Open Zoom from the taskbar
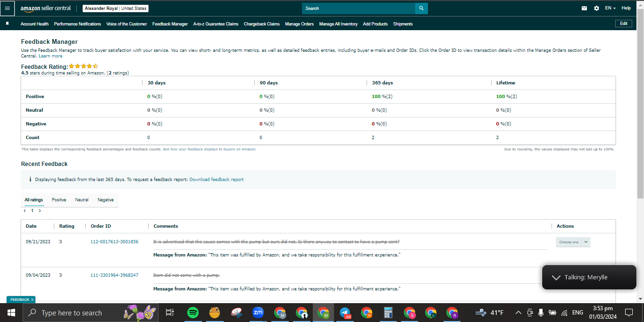This screenshot has height=322, width=644. [x=258, y=312]
